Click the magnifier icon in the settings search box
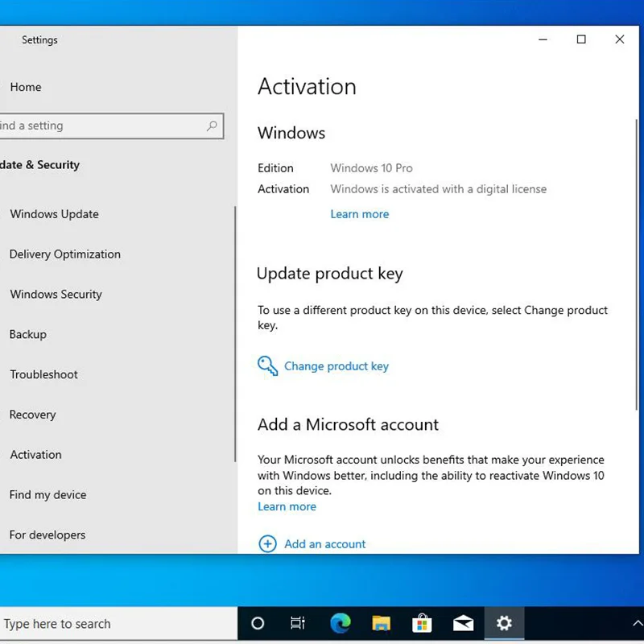Image resolution: width=644 pixels, height=644 pixels. click(212, 126)
